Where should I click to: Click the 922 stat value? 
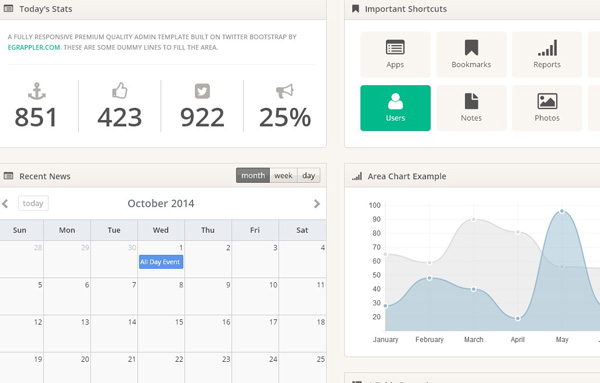coord(202,117)
